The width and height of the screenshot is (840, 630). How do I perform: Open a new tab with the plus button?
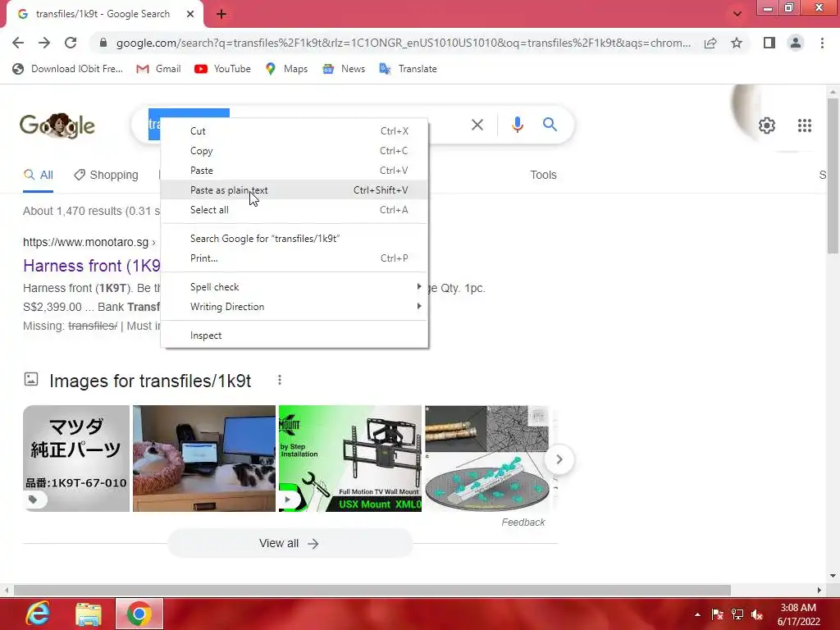pos(221,15)
